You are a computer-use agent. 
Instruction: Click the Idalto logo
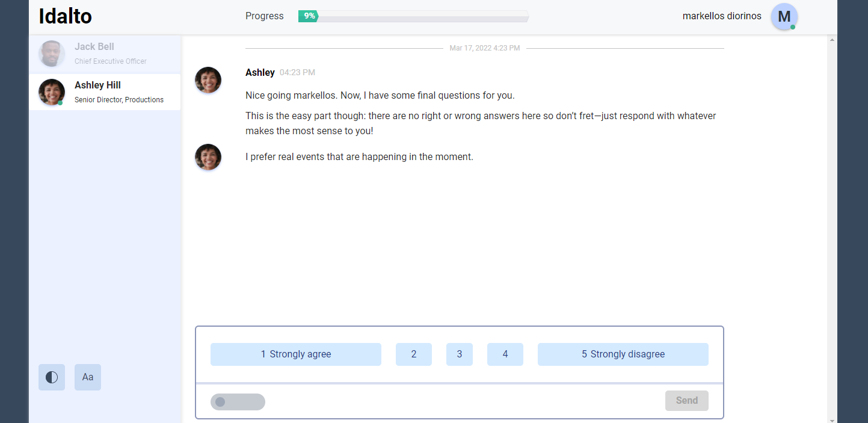[65, 16]
